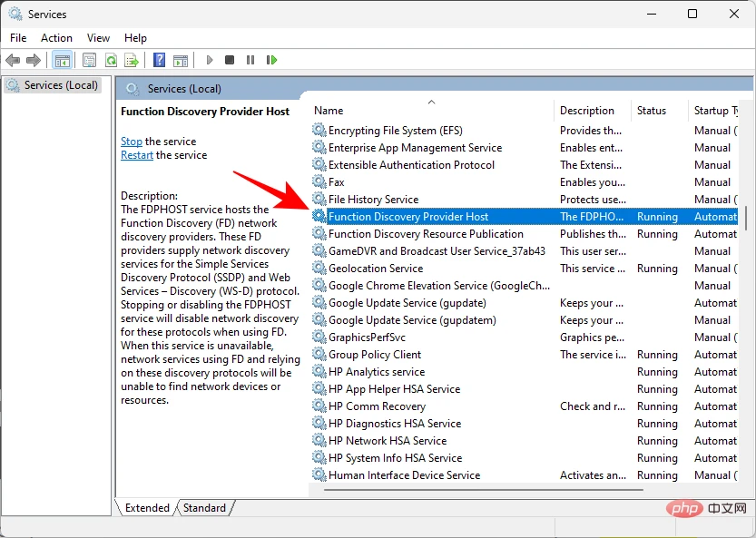The height and width of the screenshot is (538, 756).
Task: Select Enterprise App Management Service row
Action: pos(524,148)
